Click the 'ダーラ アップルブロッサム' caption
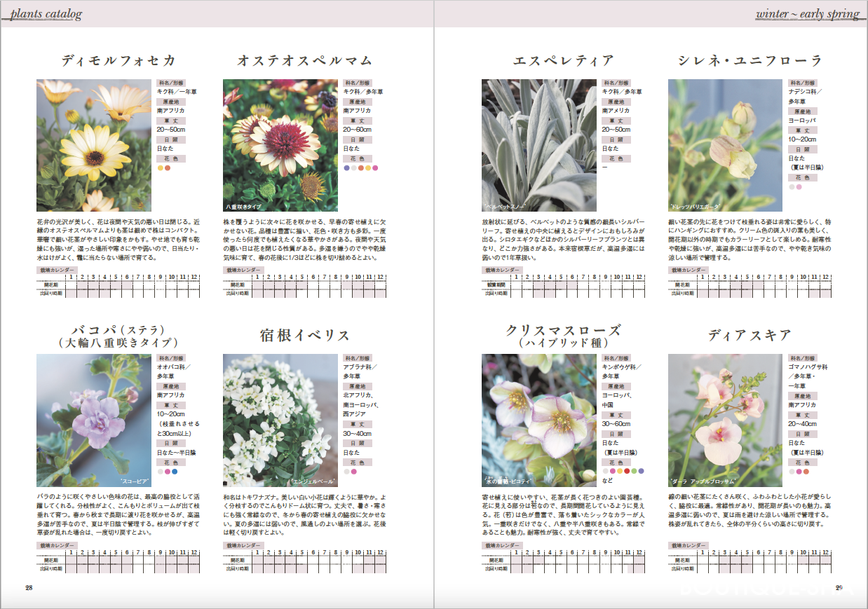This screenshot has width=868, height=609. 702,482
